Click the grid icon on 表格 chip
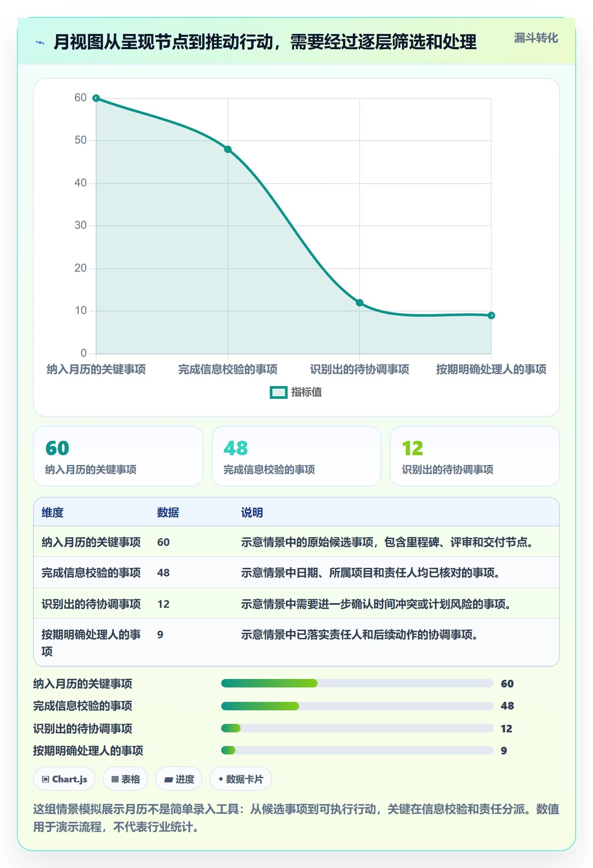 (115, 779)
